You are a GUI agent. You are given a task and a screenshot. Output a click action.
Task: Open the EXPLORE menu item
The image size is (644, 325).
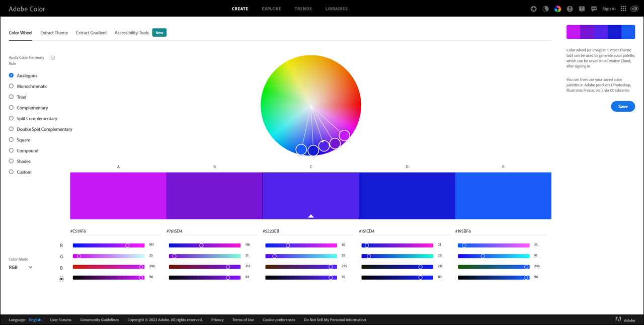pos(271,9)
